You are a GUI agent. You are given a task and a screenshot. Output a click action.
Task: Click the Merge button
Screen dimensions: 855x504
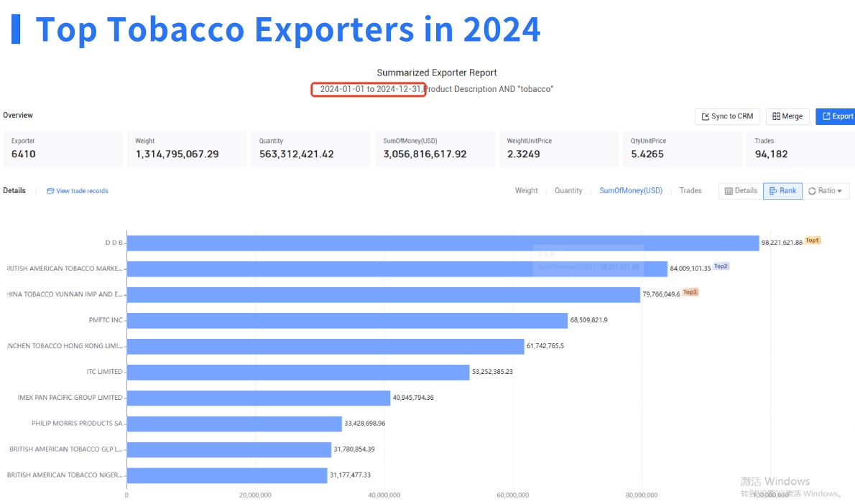click(787, 116)
